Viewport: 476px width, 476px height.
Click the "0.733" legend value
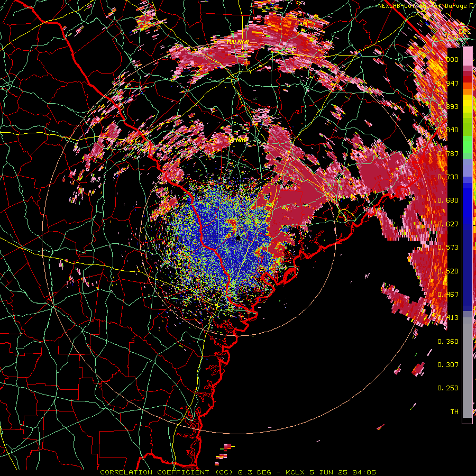(x=448, y=177)
